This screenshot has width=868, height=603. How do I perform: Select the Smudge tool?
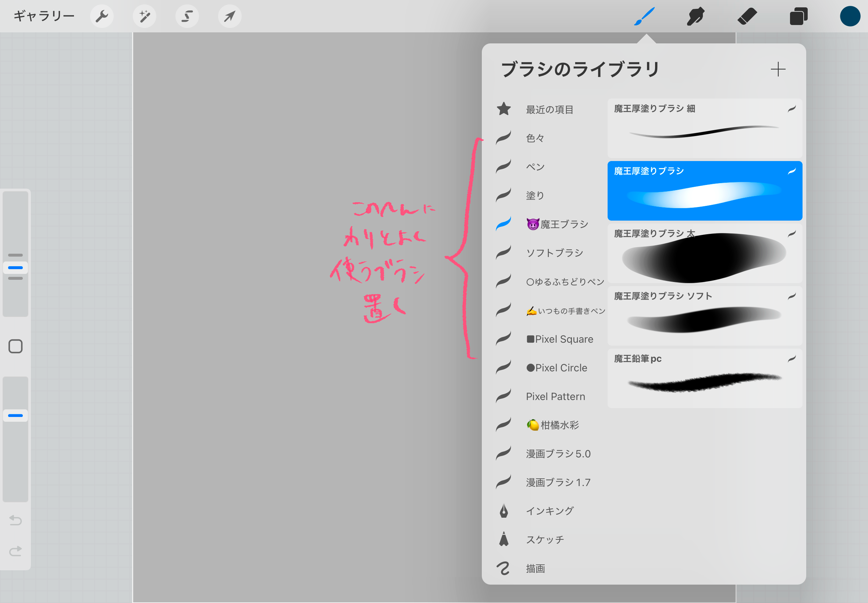pos(695,16)
